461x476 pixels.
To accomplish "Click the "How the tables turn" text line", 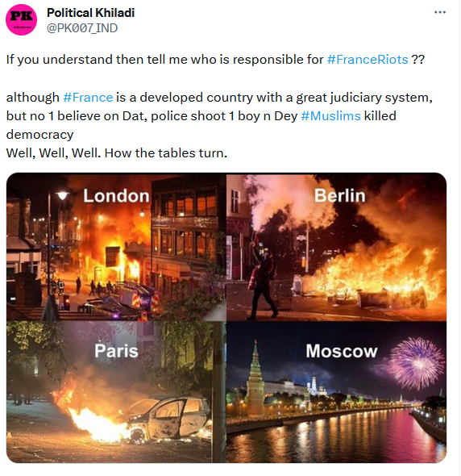I will 166,153.
